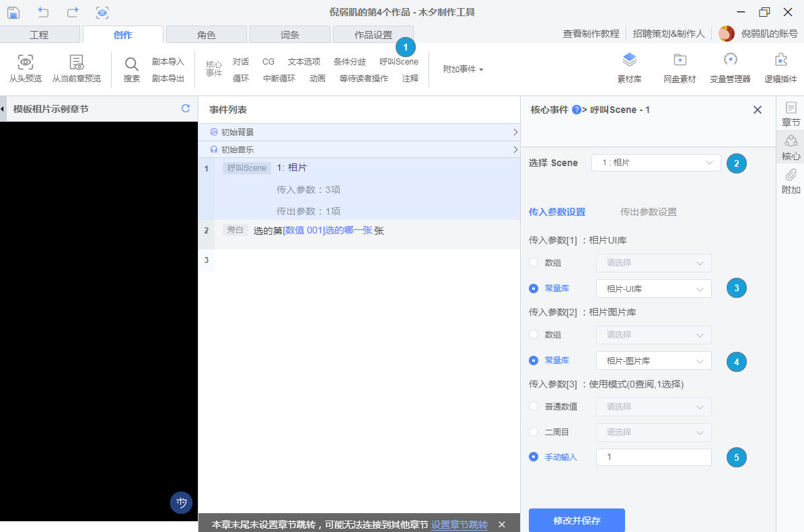The width and height of the screenshot is (804, 532).
Task: Select the 旁白 event row 2
Action: point(359,235)
